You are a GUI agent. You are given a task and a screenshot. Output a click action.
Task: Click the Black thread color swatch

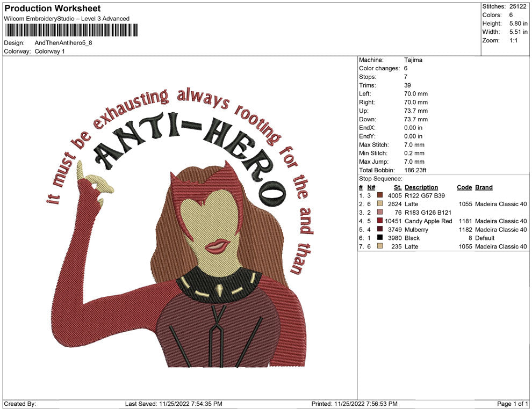pyautogui.click(x=380, y=238)
